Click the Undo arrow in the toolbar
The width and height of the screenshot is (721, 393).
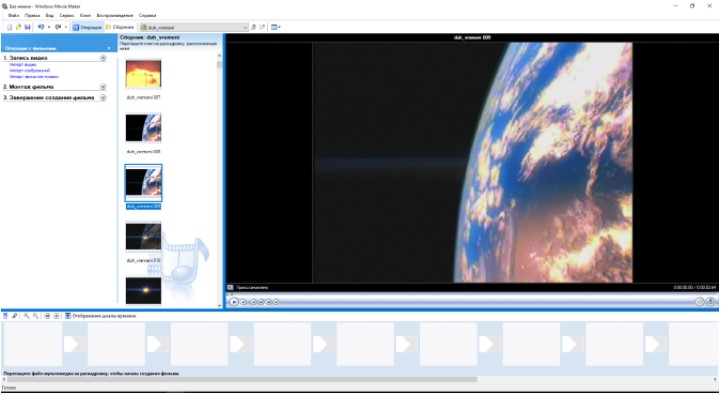click(x=41, y=27)
